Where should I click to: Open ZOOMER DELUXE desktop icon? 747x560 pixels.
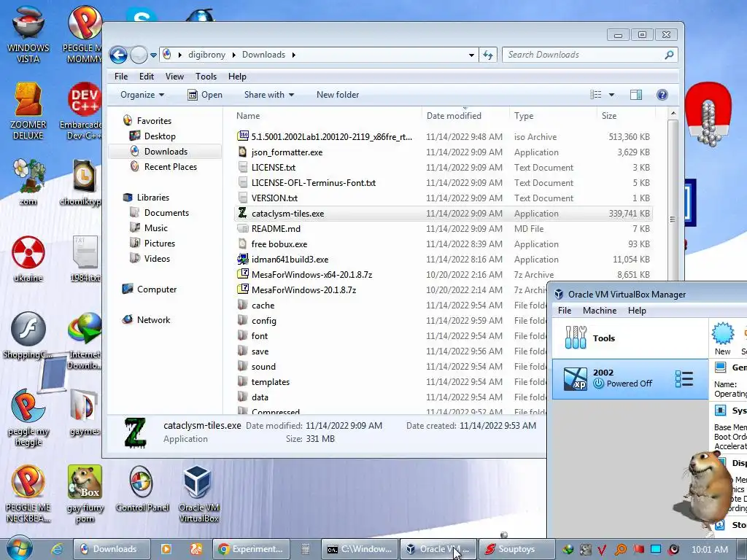[28, 111]
